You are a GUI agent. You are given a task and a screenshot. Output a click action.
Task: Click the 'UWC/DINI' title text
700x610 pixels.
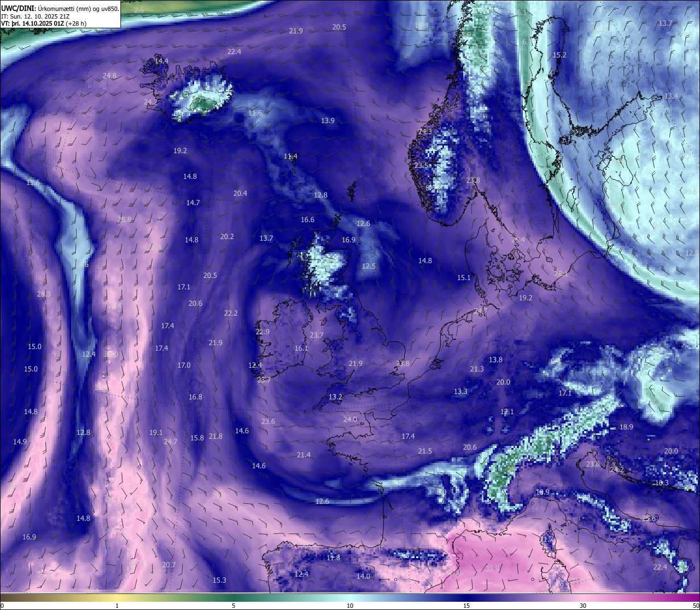[x=18, y=8]
